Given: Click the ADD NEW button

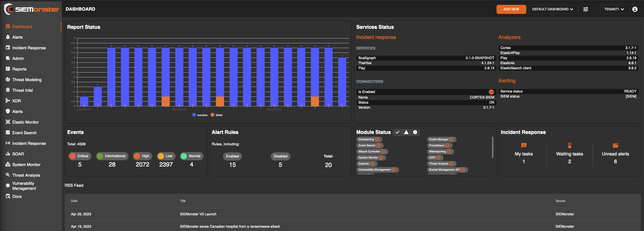Looking at the screenshot, I should click(511, 9).
